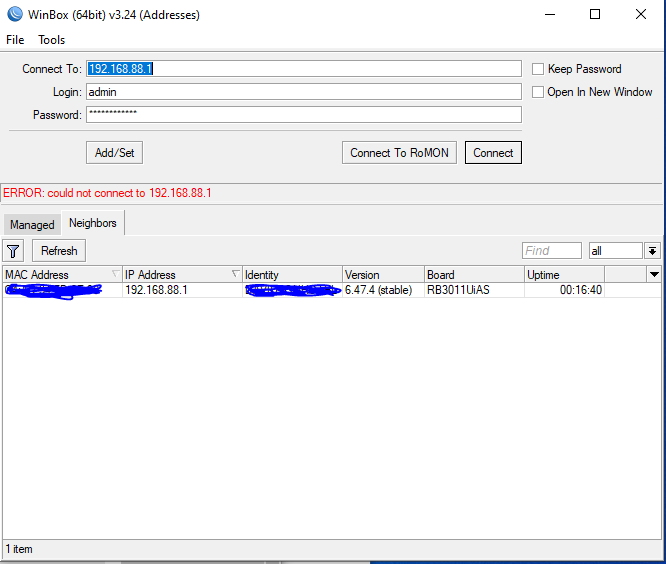The height and width of the screenshot is (564, 666).
Task: Minimize the WinBox window
Action: coord(550,14)
